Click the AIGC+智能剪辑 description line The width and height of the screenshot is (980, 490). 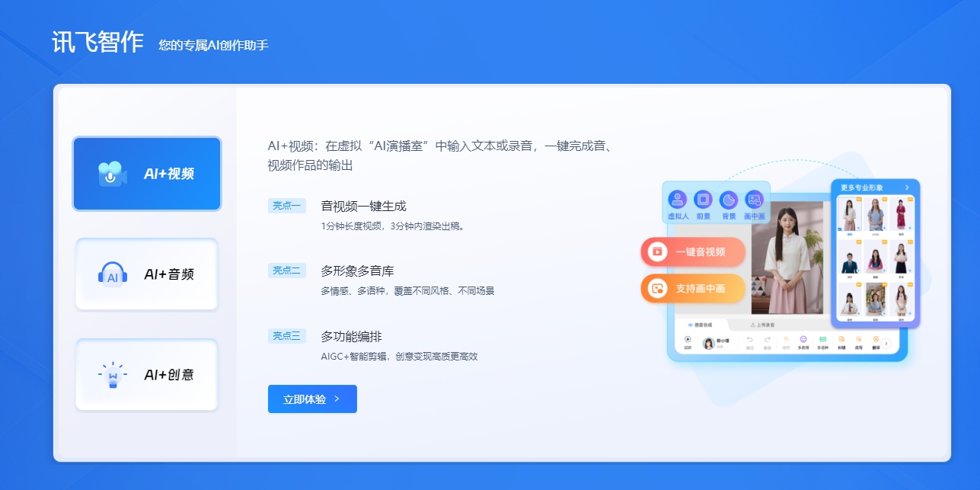click(399, 356)
